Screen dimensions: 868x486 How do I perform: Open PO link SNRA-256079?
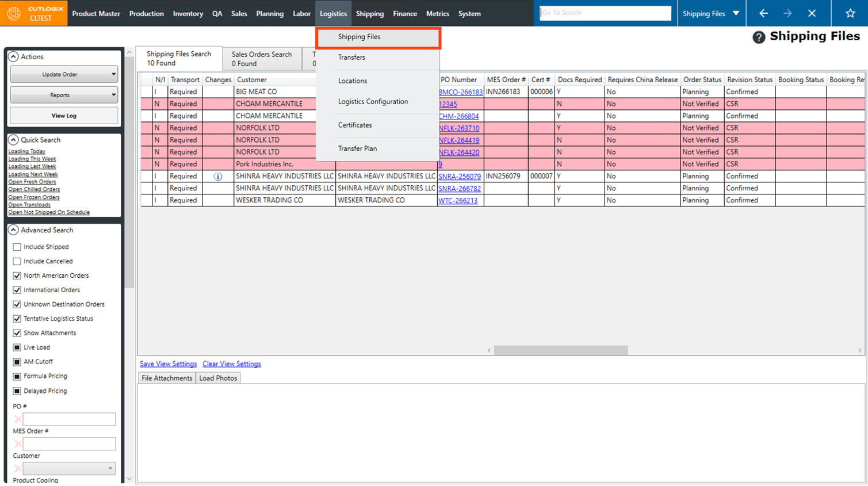click(x=459, y=177)
